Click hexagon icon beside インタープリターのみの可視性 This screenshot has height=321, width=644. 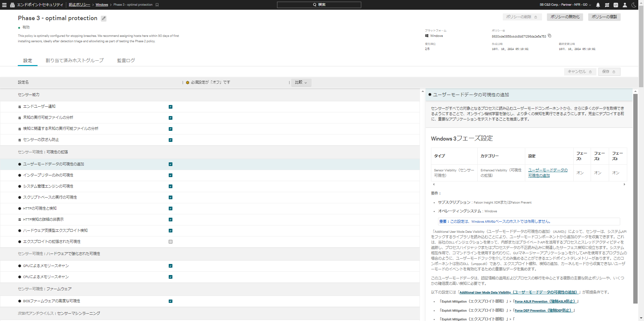[x=20, y=175]
